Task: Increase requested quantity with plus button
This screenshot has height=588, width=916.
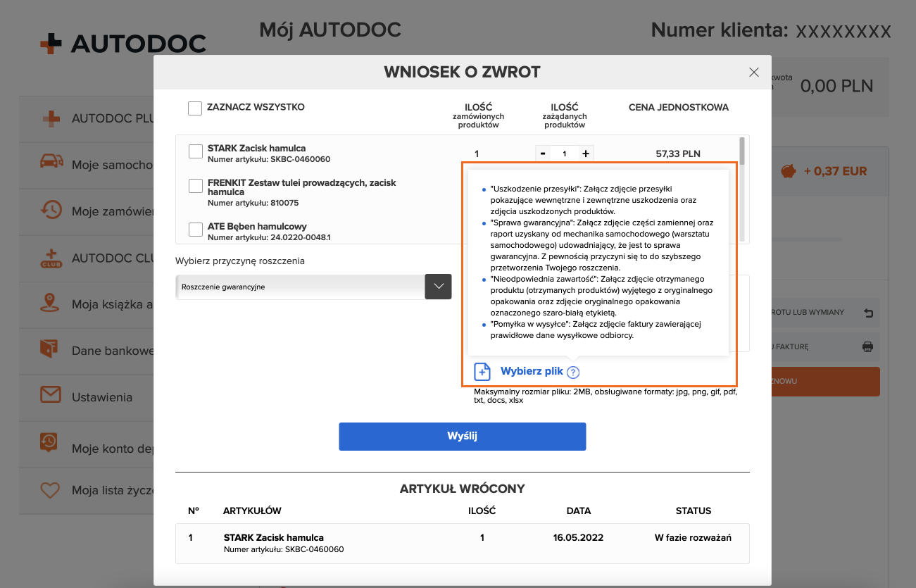Action: 585,153
